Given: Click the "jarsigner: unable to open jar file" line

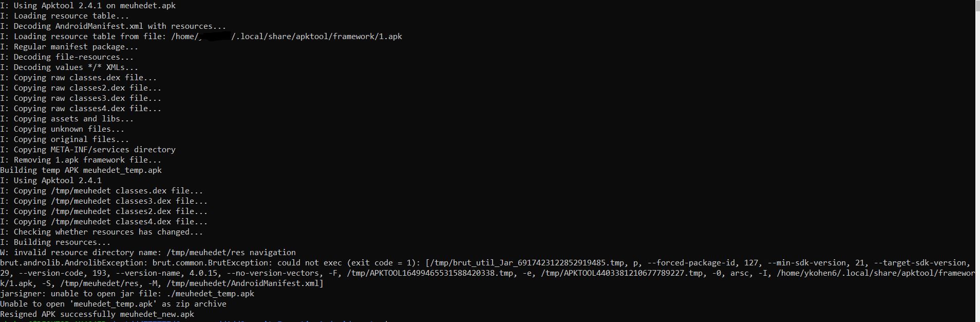Looking at the screenshot, I should click(x=127, y=294).
